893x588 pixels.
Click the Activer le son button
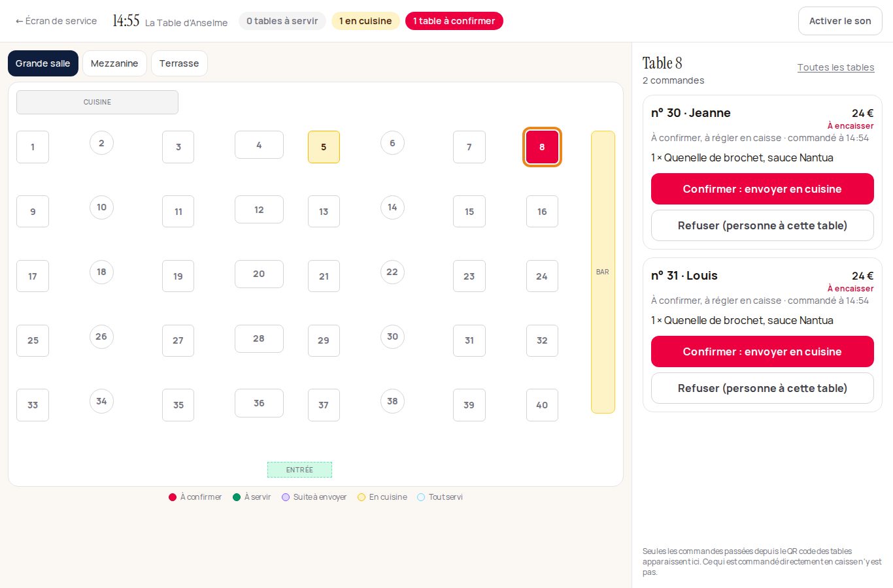coord(840,21)
